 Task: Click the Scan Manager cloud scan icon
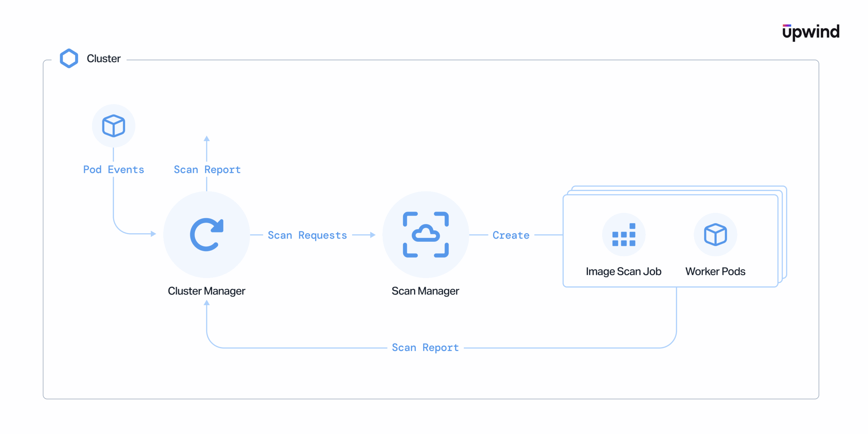tap(426, 234)
